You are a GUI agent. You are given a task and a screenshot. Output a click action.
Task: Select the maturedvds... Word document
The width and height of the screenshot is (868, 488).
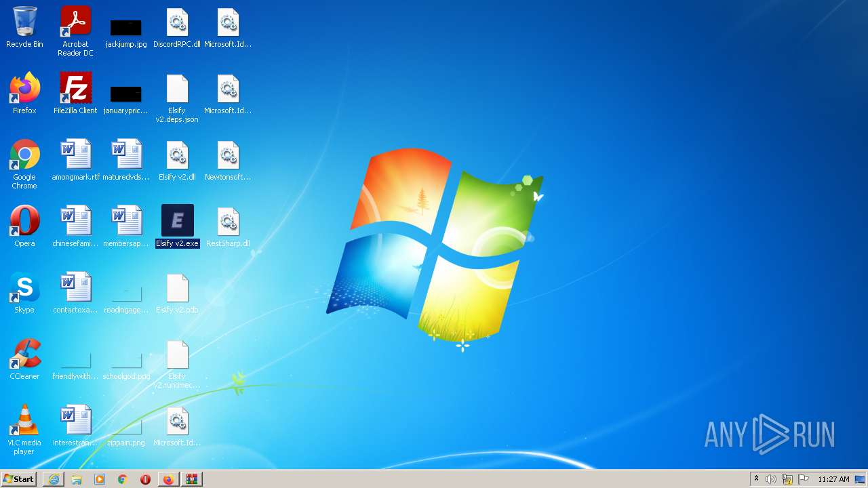pyautogui.click(x=126, y=160)
